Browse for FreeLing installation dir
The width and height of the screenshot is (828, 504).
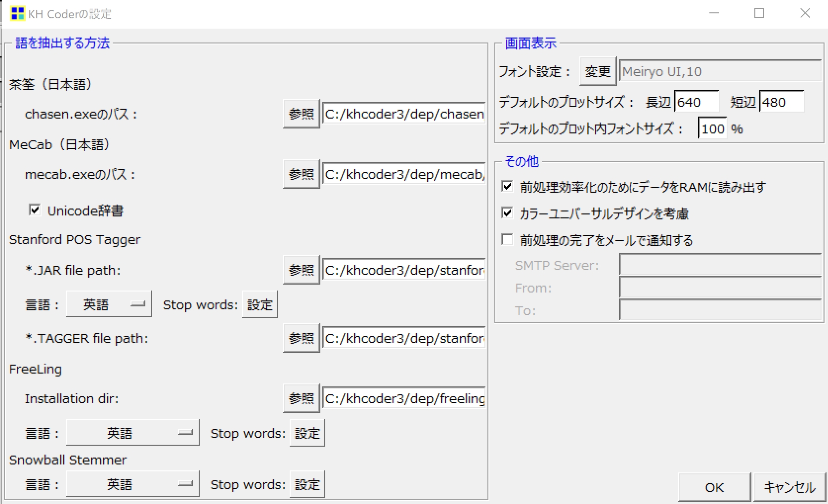[x=301, y=399]
